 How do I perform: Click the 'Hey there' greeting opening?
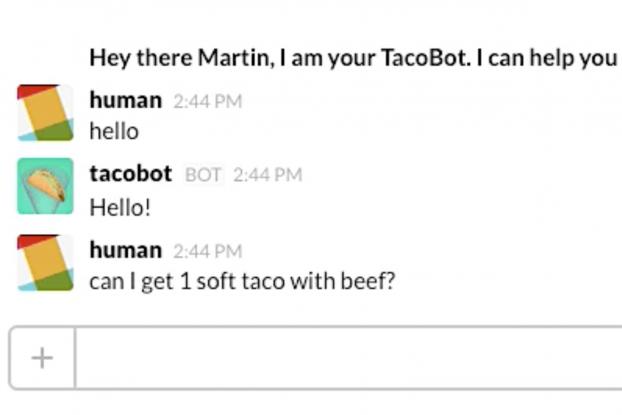[x=141, y=58]
